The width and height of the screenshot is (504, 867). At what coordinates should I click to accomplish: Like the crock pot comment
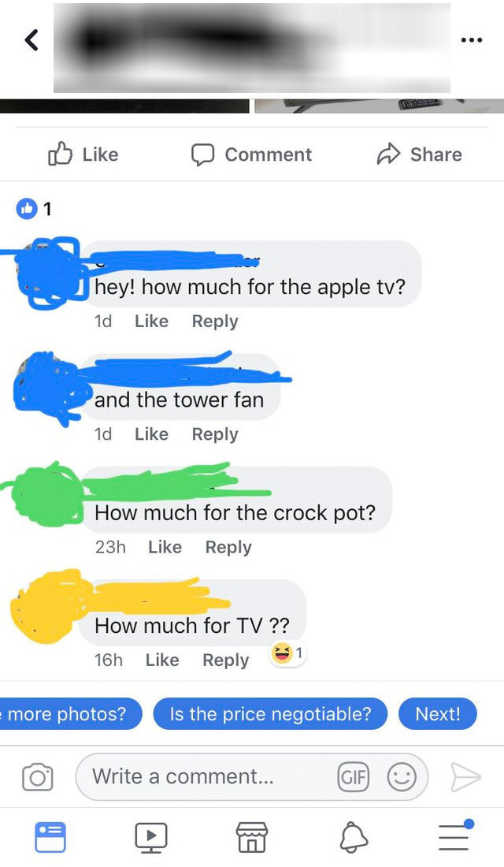(x=165, y=547)
